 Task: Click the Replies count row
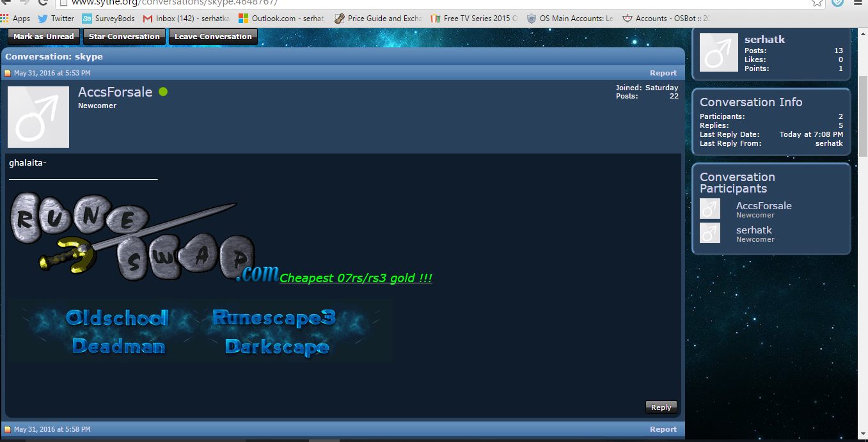pos(771,125)
